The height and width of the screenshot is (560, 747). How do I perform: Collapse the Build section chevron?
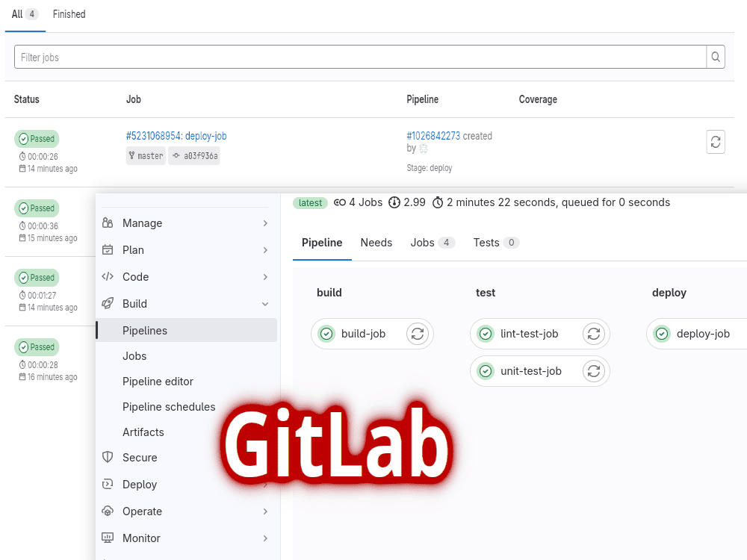pos(265,304)
